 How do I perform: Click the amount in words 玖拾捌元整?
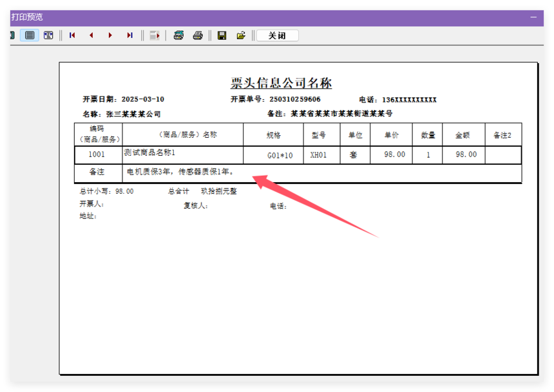[x=219, y=191]
